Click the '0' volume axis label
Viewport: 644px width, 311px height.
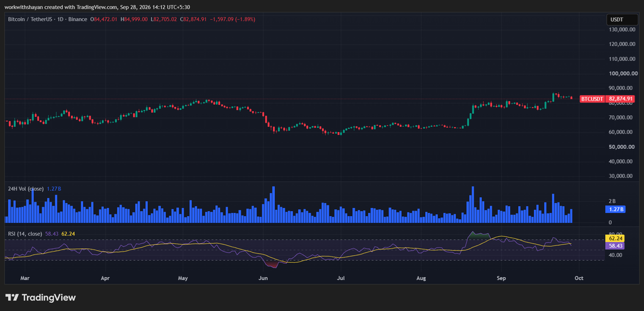610,222
